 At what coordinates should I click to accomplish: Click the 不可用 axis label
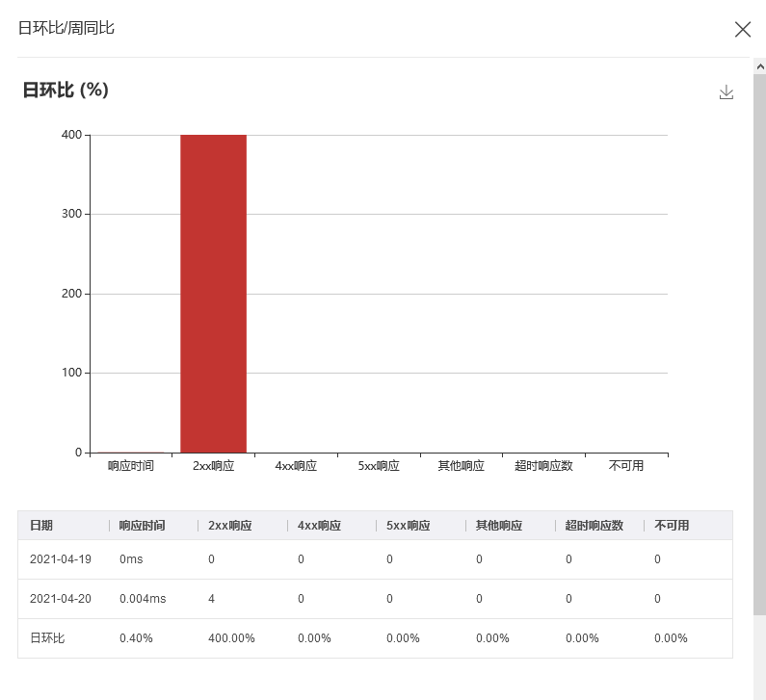[x=626, y=466]
